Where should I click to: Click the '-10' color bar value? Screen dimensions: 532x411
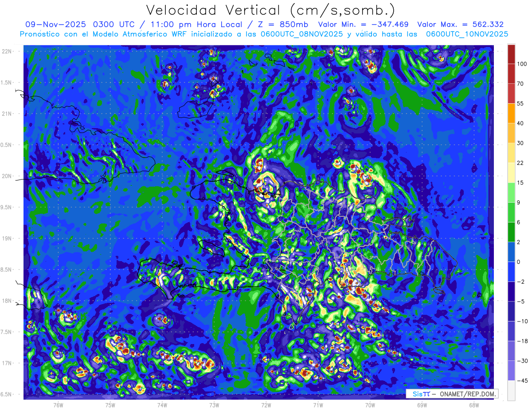pyautogui.click(x=522, y=321)
